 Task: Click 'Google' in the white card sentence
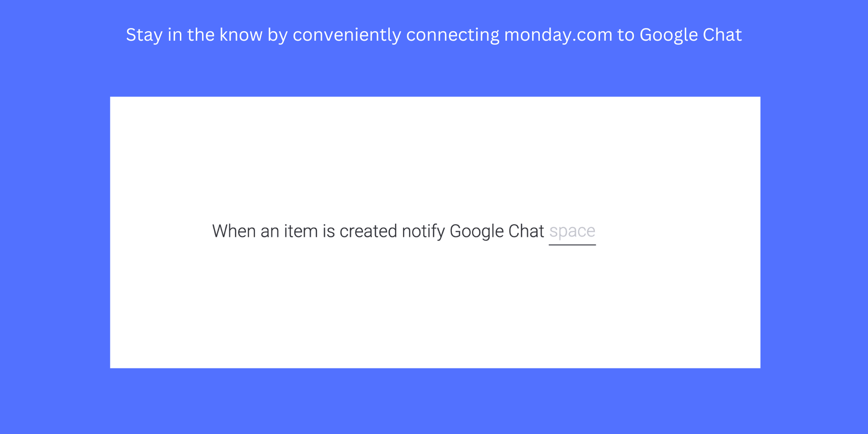click(477, 232)
